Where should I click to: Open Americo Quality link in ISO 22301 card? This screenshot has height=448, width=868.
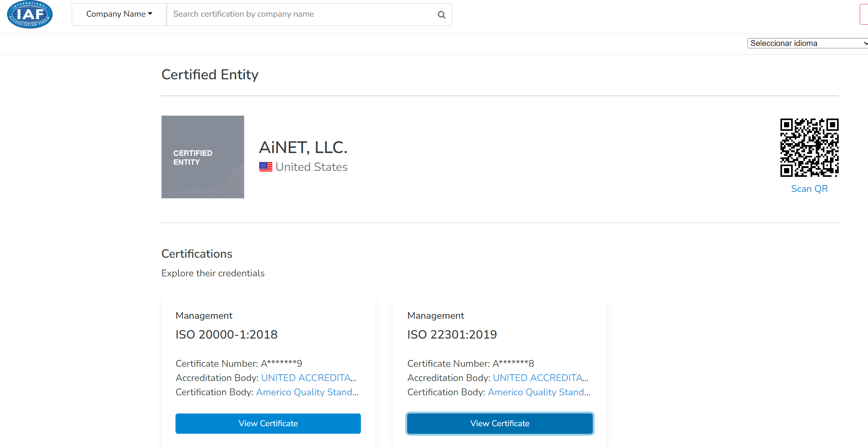539,392
